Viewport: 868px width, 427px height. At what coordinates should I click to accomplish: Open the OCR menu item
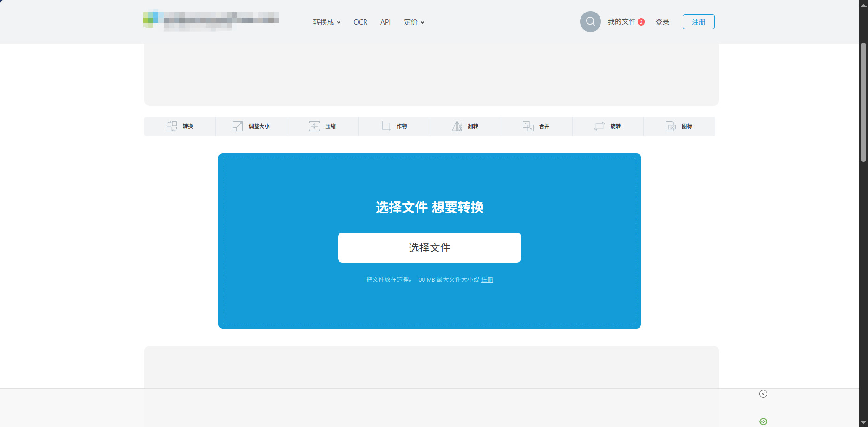pos(360,22)
